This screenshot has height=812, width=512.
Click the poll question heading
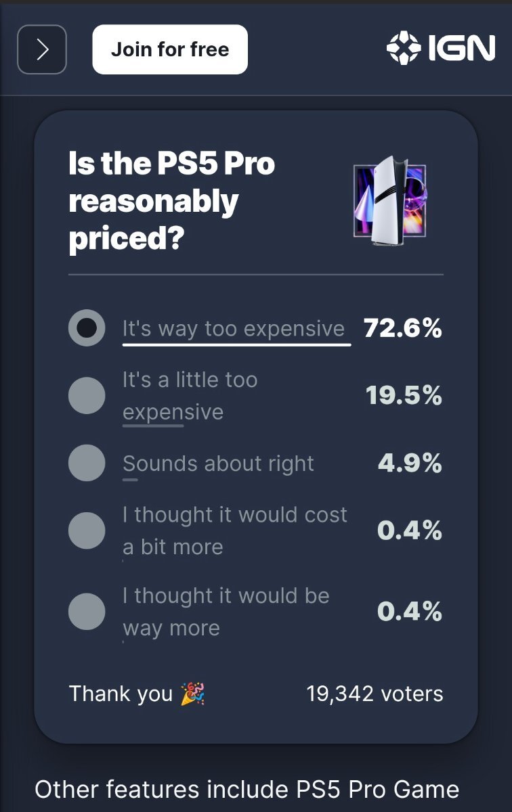172,202
